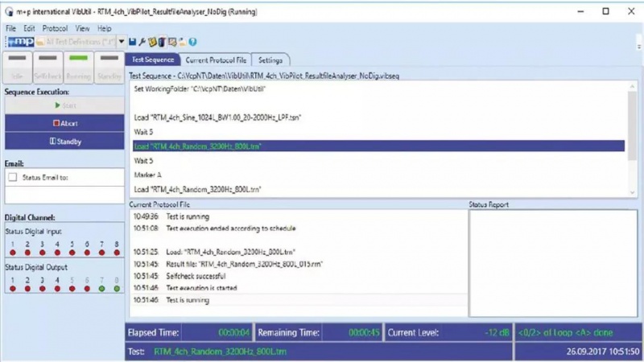
Task: Open the Settings tab
Action: (x=270, y=60)
